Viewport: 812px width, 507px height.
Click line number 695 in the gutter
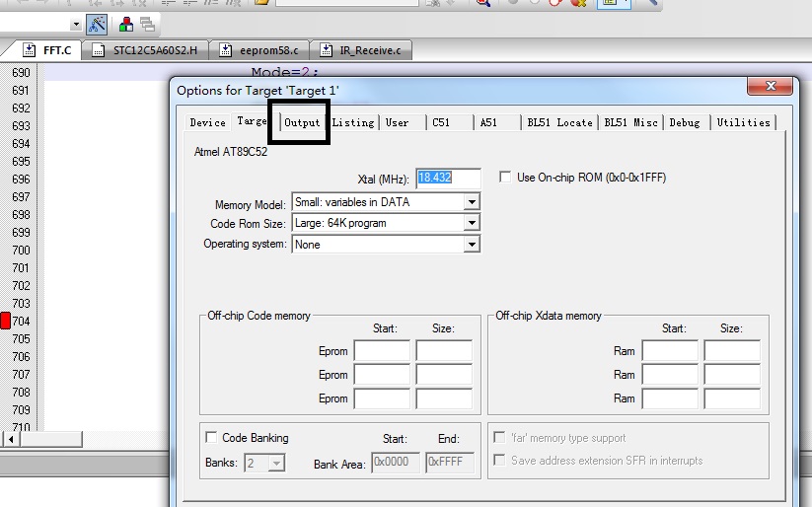pyautogui.click(x=22, y=161)
